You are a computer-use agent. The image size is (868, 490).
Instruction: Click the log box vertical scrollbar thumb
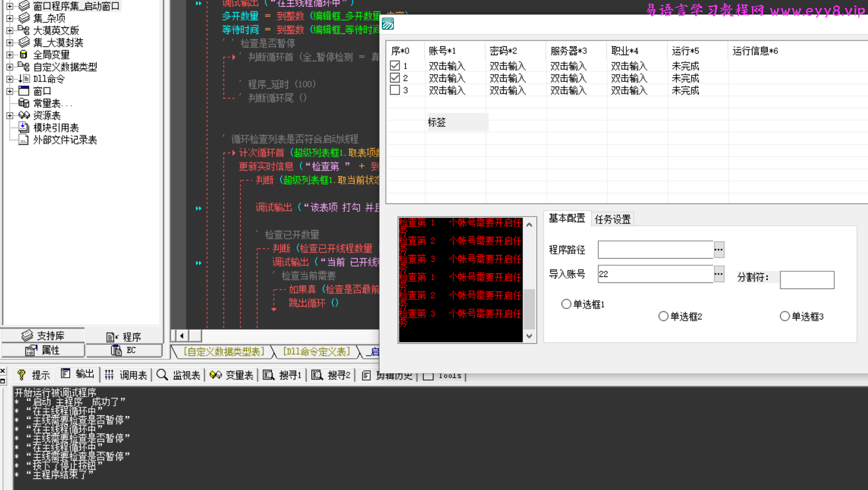529,309
